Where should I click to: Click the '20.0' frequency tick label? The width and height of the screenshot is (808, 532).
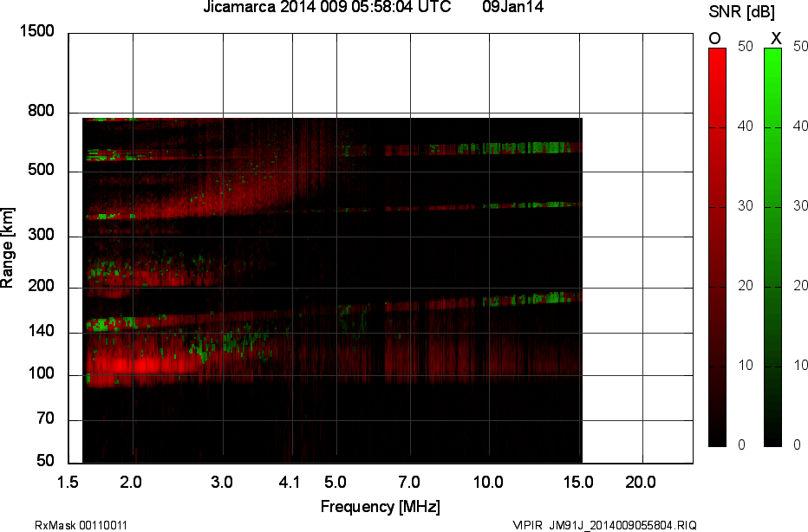coord(641,483)
